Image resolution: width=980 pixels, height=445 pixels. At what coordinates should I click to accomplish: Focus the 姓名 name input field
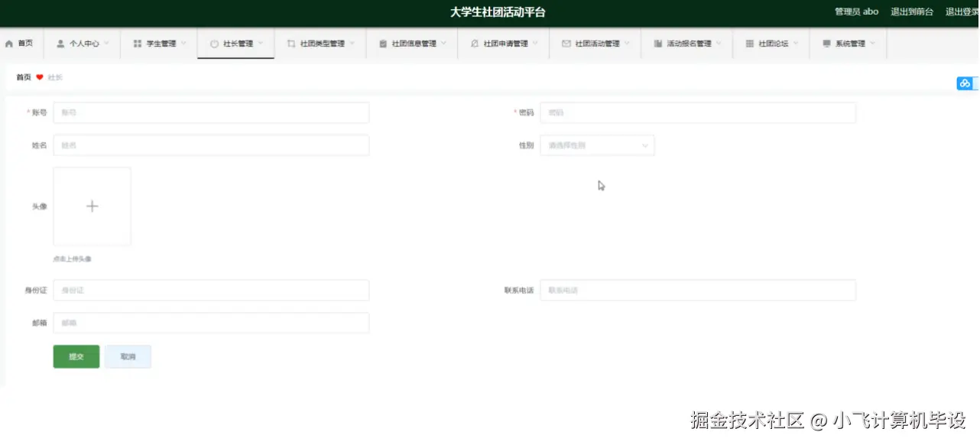[211, 145]
